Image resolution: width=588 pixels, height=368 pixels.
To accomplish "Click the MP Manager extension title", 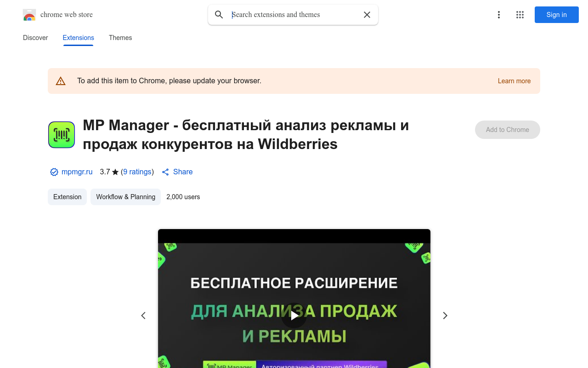I will point(246,135).
